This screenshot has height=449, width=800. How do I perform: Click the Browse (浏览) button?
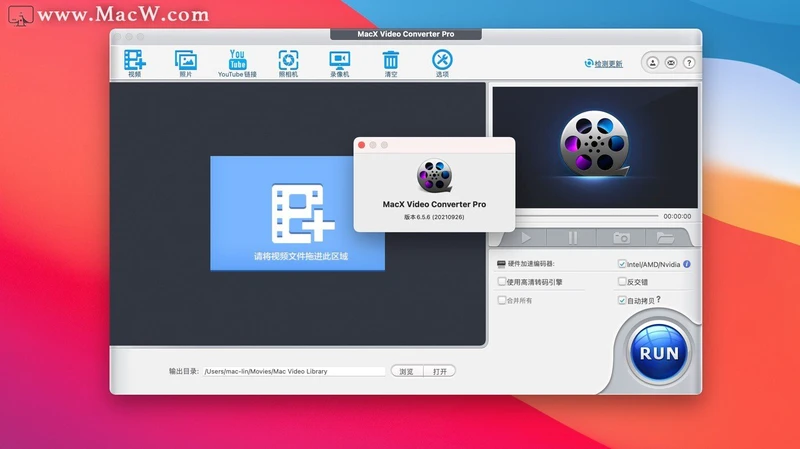pos(407,371)
